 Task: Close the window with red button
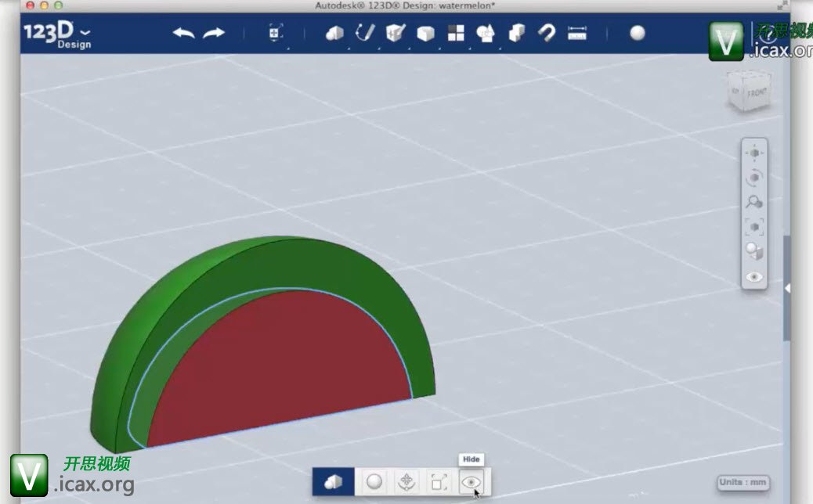[x=30, y=5]
